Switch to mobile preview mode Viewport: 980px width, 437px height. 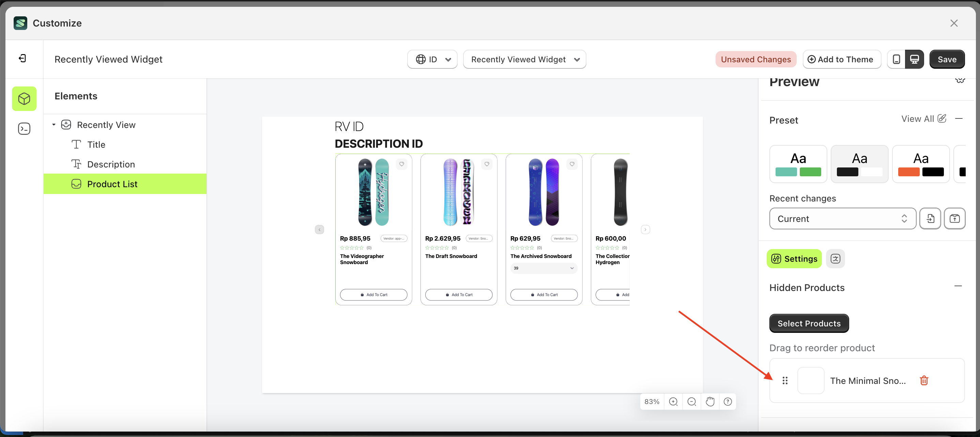click(x=896, y=59)
